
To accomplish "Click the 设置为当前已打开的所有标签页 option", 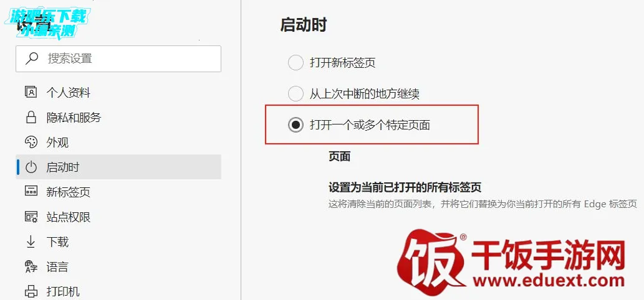I will click(x=405, y=188).
